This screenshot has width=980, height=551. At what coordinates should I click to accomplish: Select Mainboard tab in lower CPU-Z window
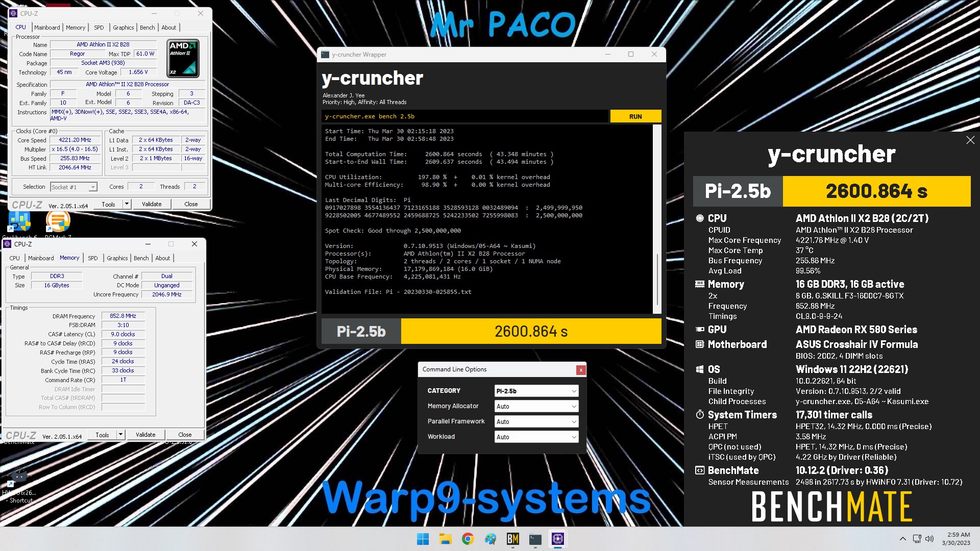click(41, 258)
